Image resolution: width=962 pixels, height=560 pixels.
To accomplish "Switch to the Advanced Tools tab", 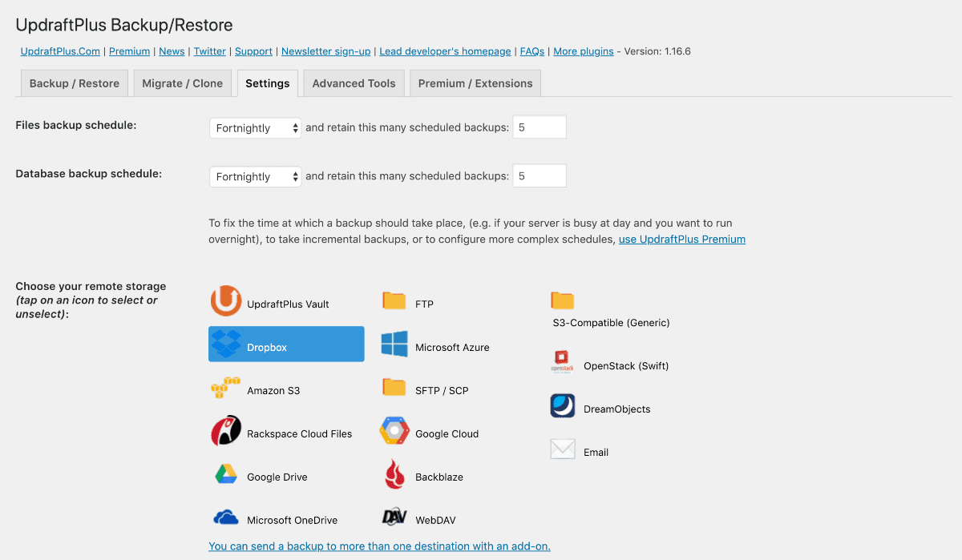I will 354,83.
